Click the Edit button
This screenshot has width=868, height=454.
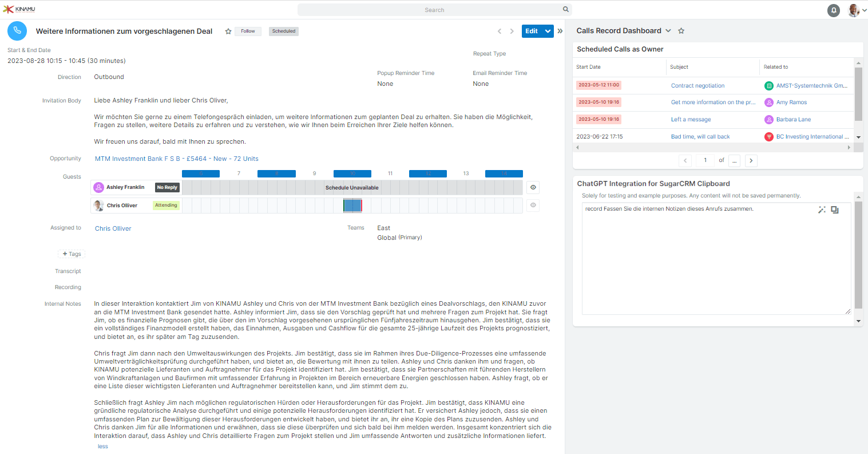point(532,31)
